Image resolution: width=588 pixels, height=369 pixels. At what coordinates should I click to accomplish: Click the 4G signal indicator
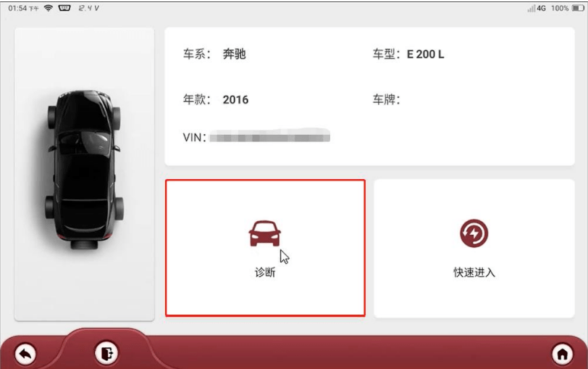click(x=537, y=8)
